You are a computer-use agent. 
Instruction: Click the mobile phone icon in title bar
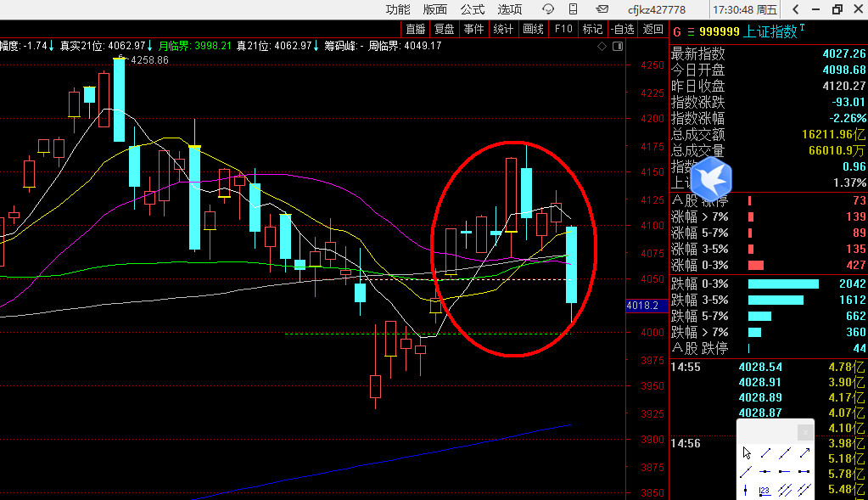(x=574, y=8)
